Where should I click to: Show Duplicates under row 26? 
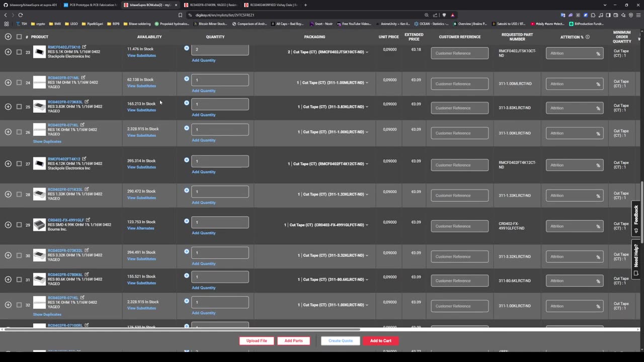click(47, 141)
